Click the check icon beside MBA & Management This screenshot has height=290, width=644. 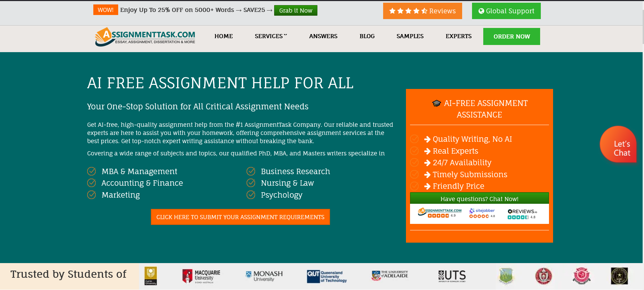[92, 171]
